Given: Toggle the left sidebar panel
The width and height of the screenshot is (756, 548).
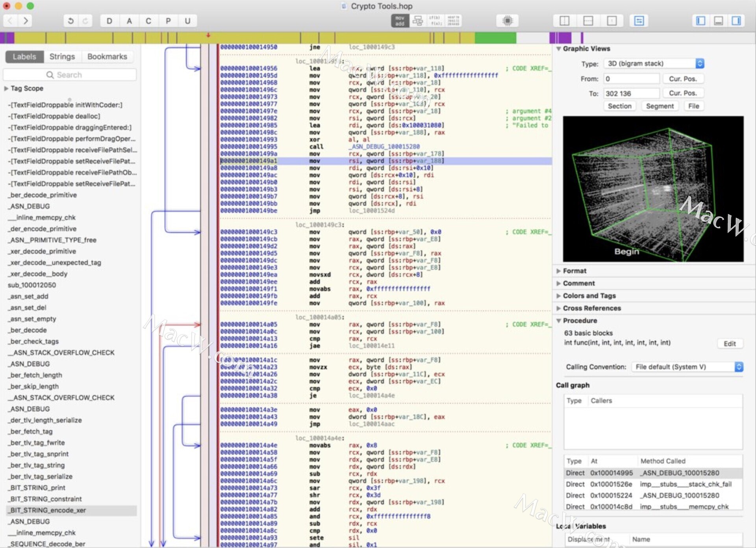Looking at the screenshot, I should click(x=700, y=21).
